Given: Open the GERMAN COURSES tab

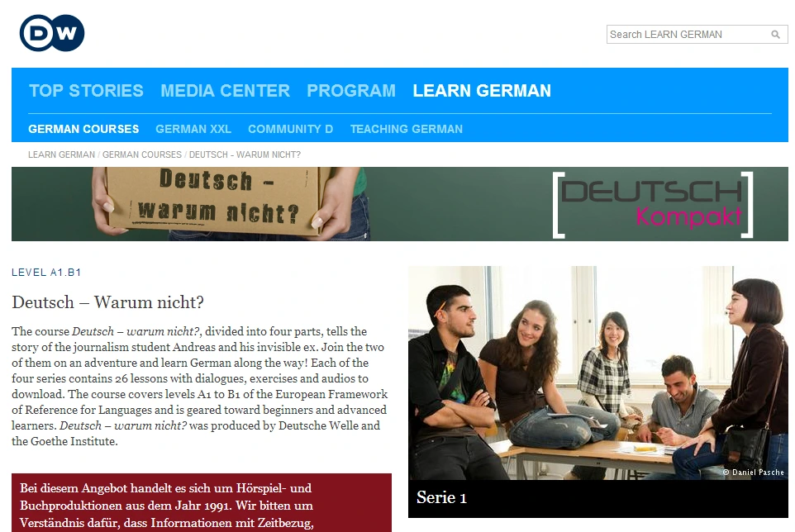Looking at the screenshot, I should tap(83, 129).
